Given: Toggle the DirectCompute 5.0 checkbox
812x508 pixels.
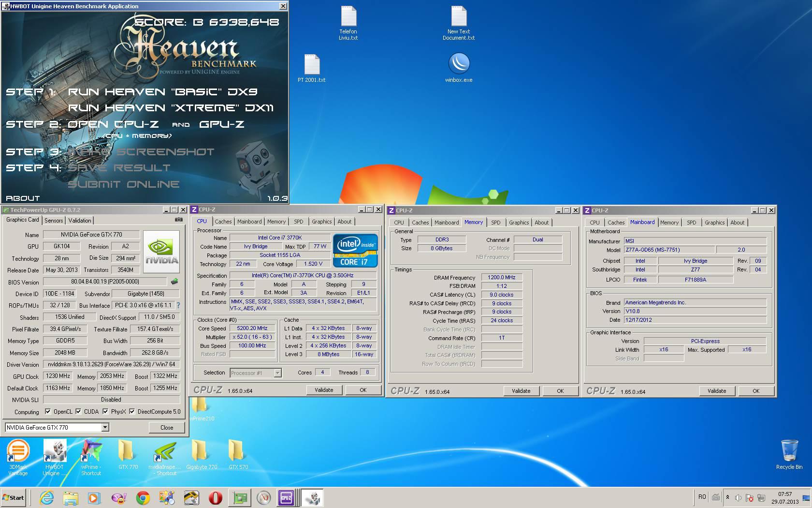Looking at the screenshot, I should point(132,412).
